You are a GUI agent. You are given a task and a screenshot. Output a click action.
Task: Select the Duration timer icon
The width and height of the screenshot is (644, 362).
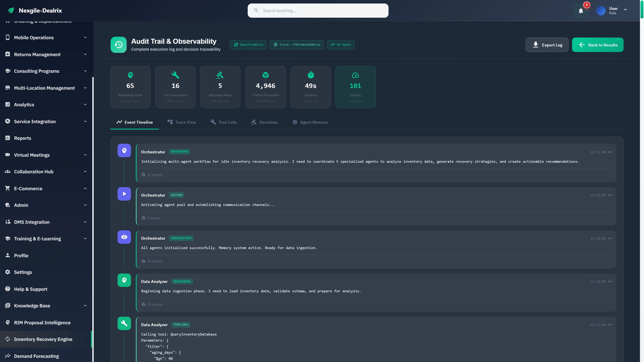310,75
